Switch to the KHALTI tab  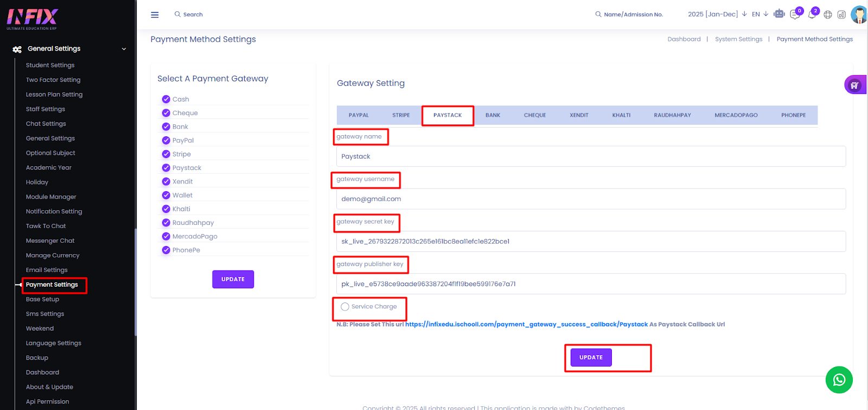pyautogui.click(x=621, y=115)
